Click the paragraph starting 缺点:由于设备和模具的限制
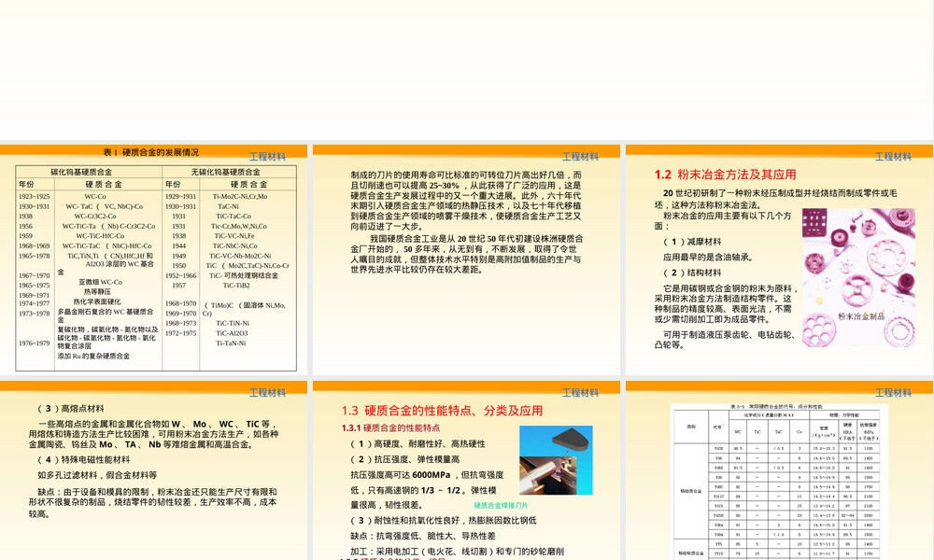 pyautogui.click(x=153, y=502)
